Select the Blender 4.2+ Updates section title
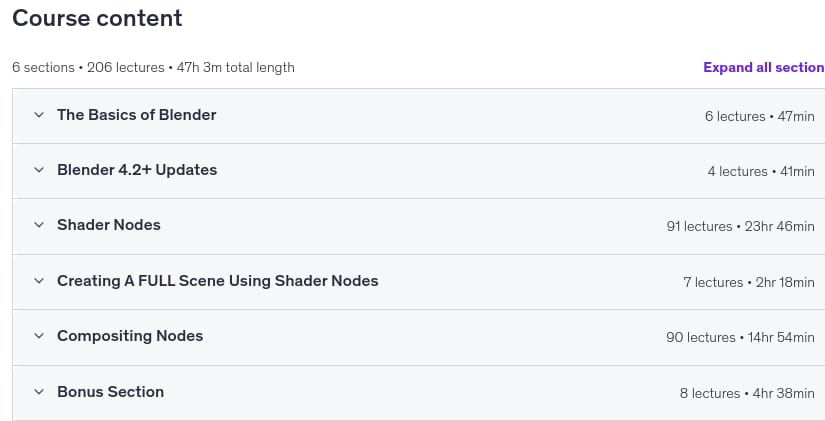 tap(137, 170)
